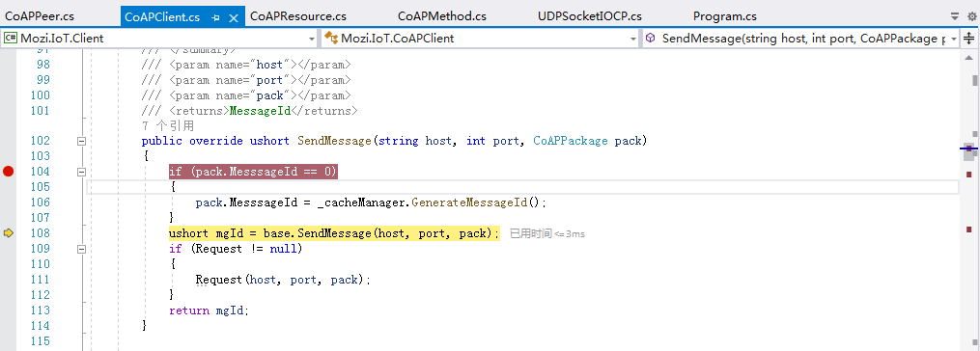Open the Mozi.IoT.CoAPClient type dropdown
980x351 pixels.
pos(633,39)
